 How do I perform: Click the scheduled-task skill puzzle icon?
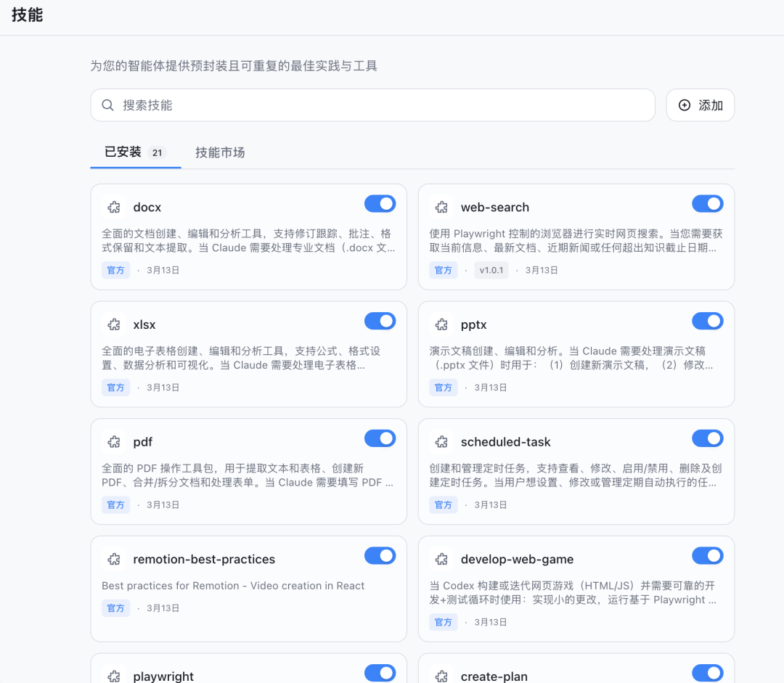tap(441, 442)
